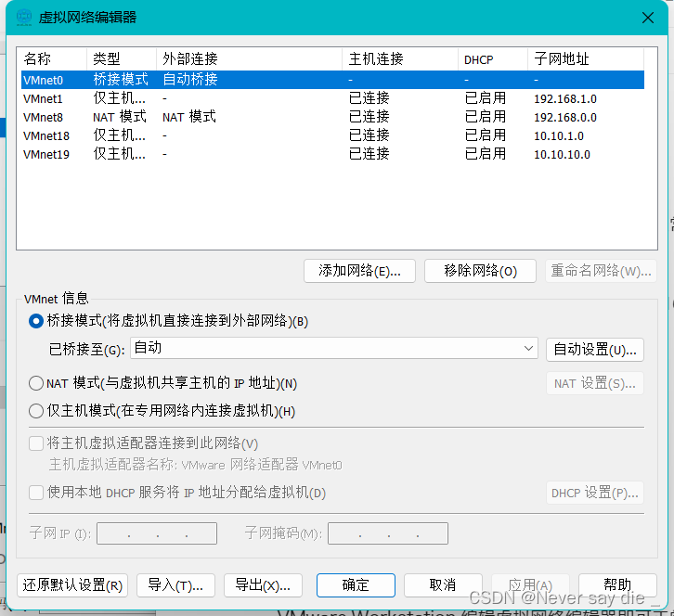Open DHCP 设置(P)... button
Image resolution: width=674 pixels, height=616 pixels.
[x=595, y=493]
